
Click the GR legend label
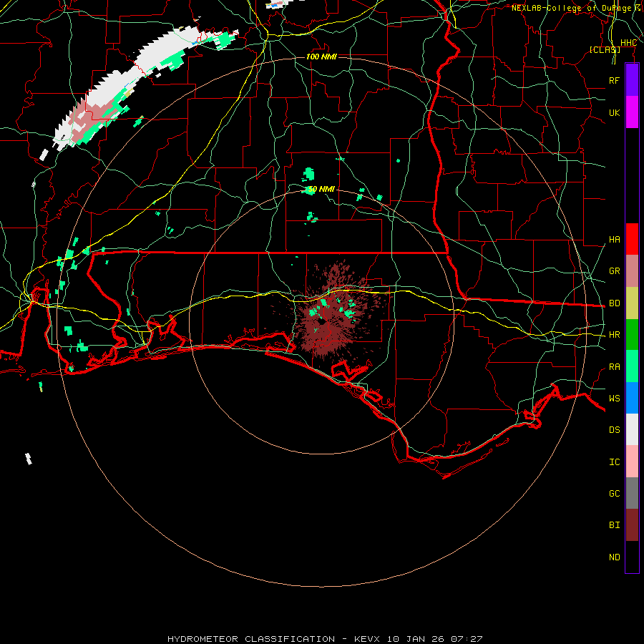[x=615, y=271]
